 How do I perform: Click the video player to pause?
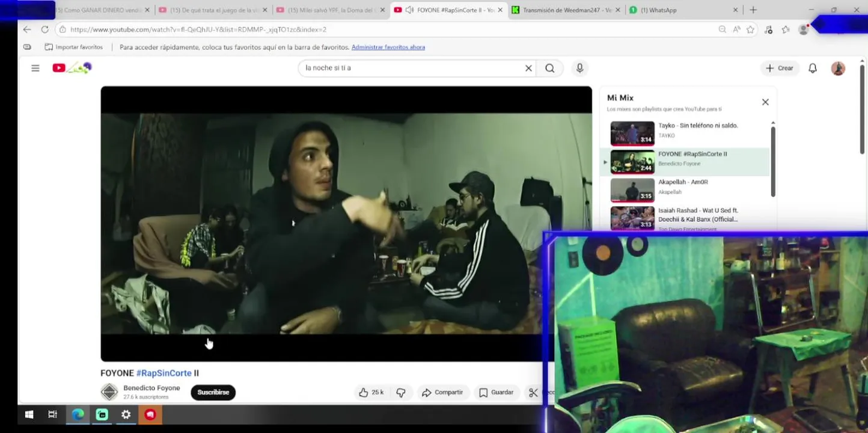click(x=346, y=224)
